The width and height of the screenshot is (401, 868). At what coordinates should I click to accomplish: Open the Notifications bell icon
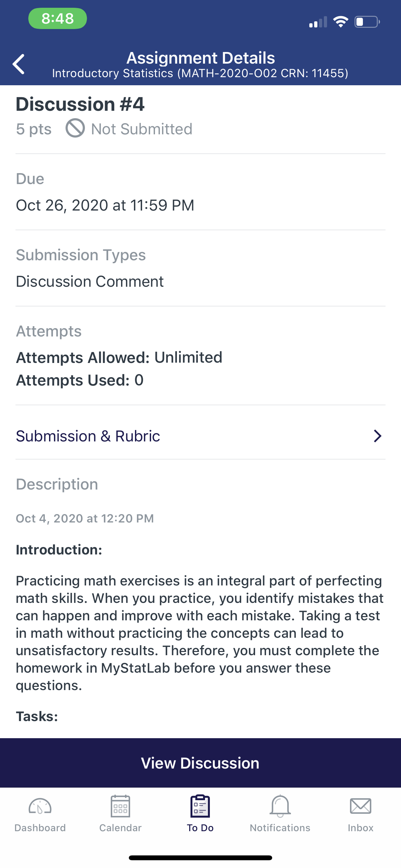pos(280,806)
